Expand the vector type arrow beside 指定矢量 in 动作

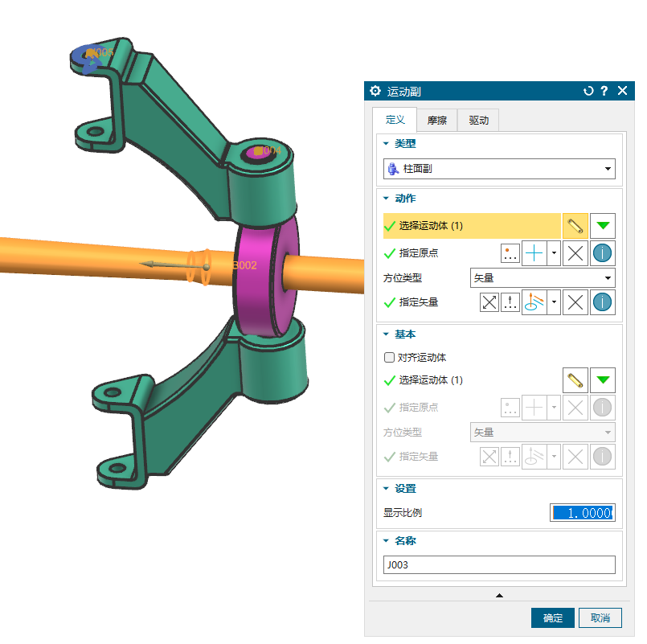tap(554, 302)
